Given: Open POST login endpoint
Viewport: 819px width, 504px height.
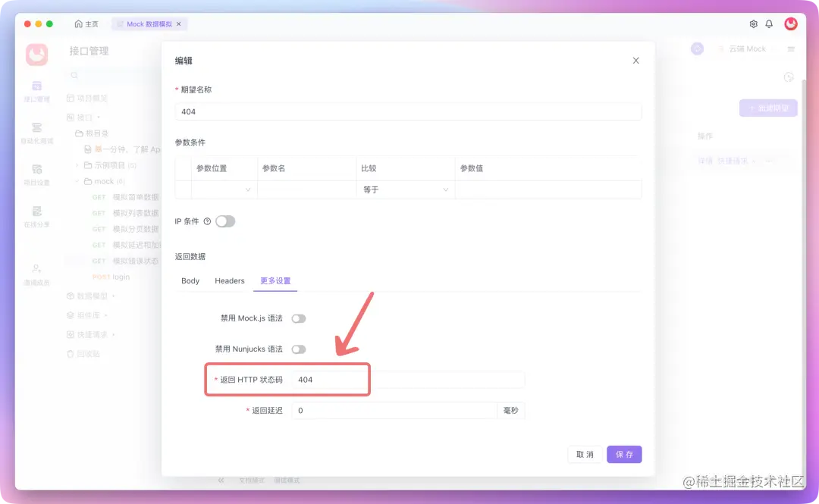Looking at the screenshot, I should coord(111,277).
